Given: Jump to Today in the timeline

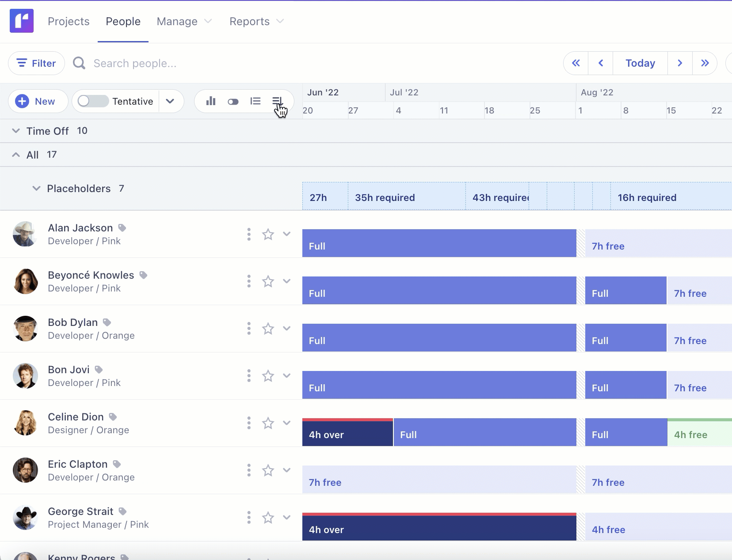Looking at the screenshot, I should point(640,63).
